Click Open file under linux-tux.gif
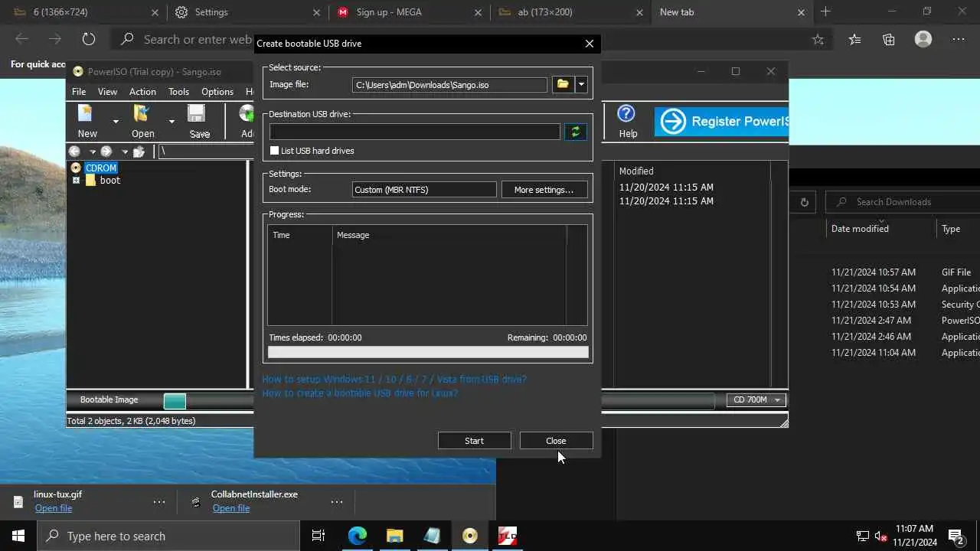Image resolution: width=980 pixels, height=551 pixels. (54, 508)
